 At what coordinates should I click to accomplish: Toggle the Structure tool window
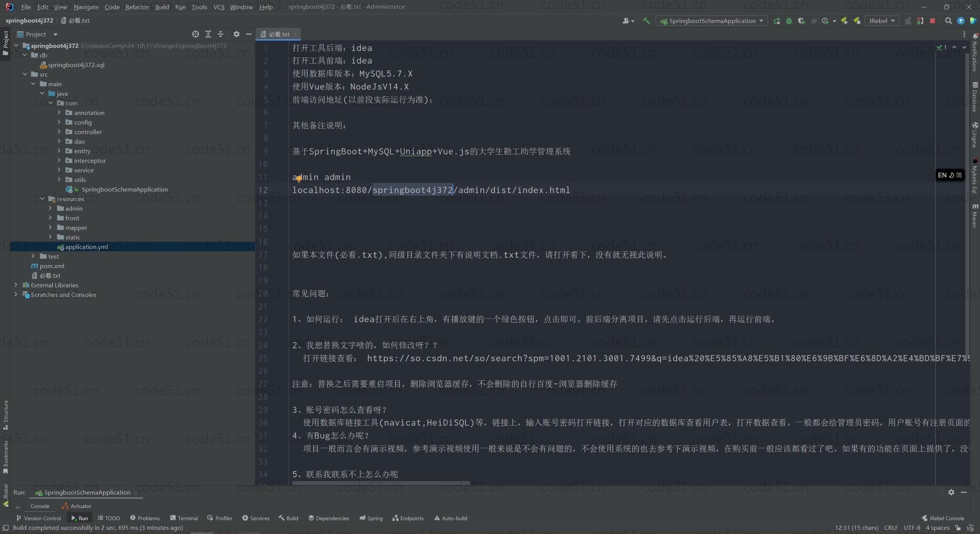click(x=5, y=414)
